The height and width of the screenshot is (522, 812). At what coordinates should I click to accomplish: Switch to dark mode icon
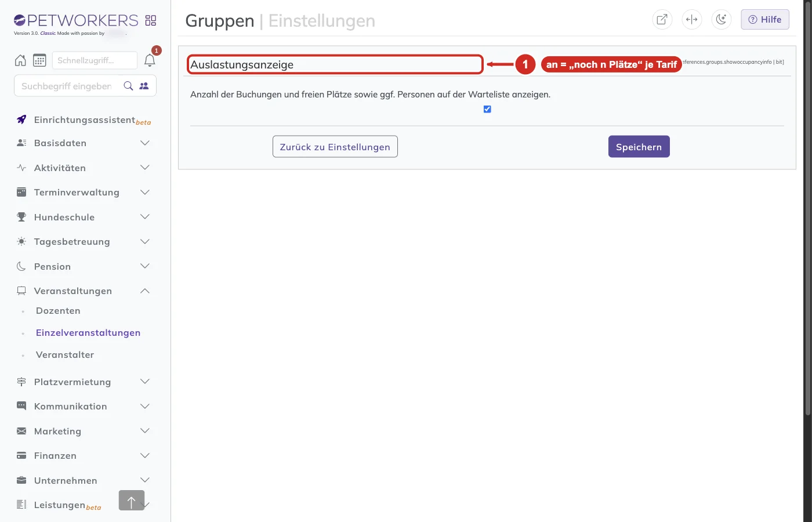pos(721,19)
